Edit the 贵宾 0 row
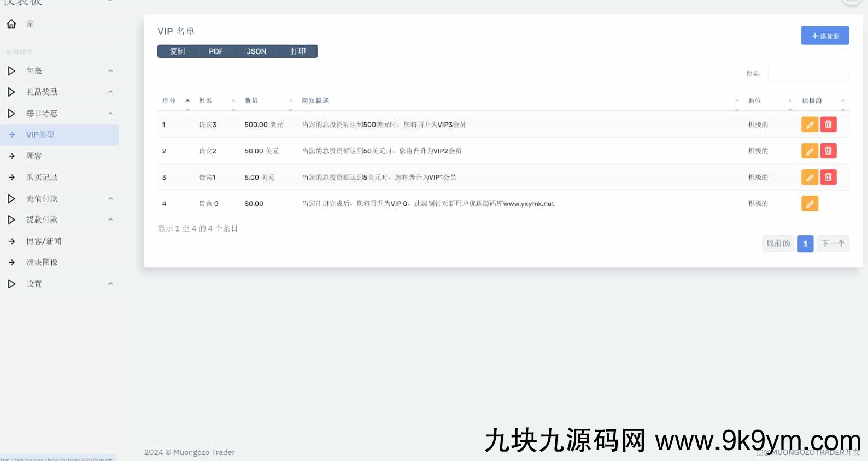Screen dimensions: 868x461 810,204
